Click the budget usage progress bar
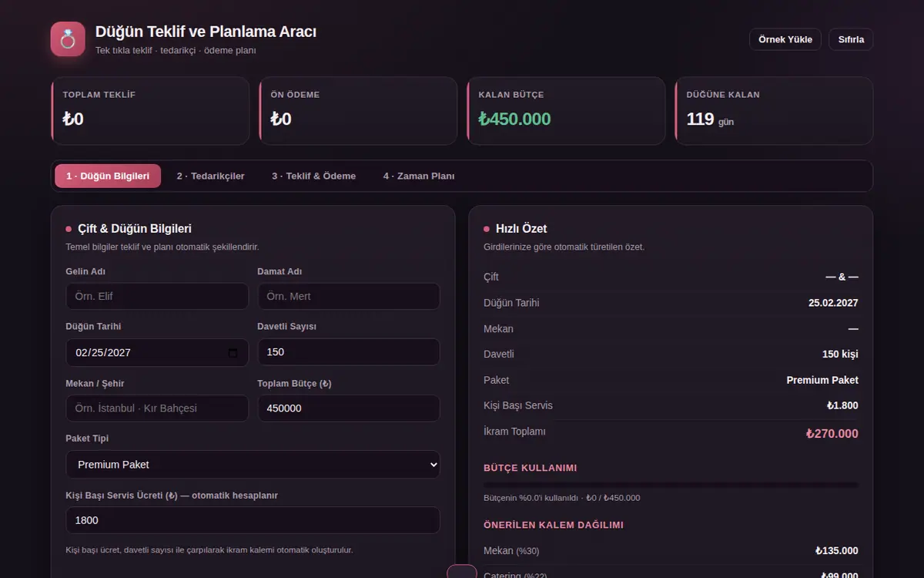This screenshot has height=578, width=924. point(671,485)
